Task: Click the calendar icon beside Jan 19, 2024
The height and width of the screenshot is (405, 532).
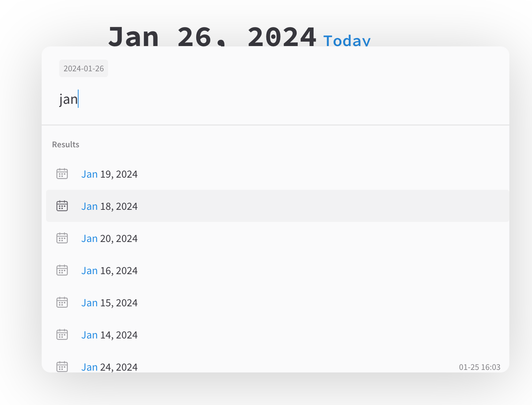Action: (x=62, y=174)
